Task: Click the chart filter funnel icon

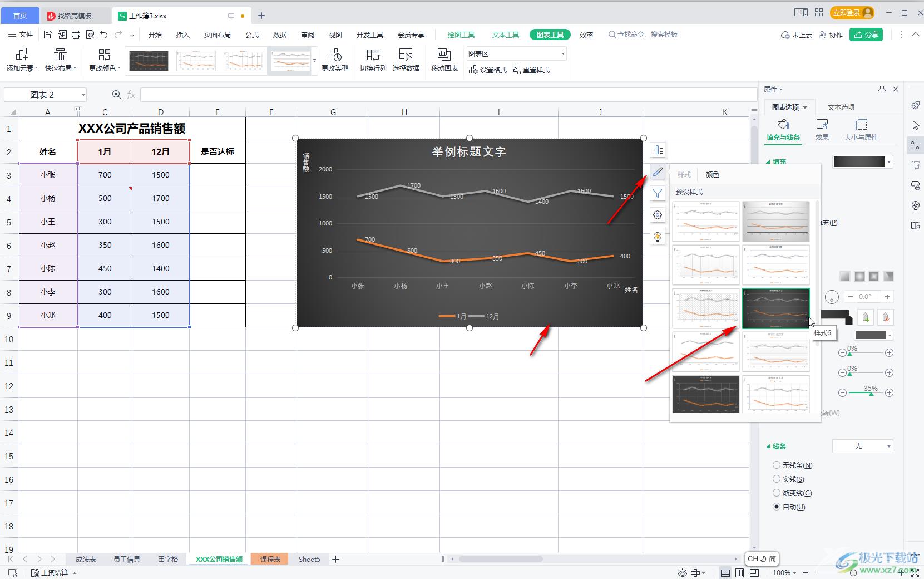Action: [658, 193]
